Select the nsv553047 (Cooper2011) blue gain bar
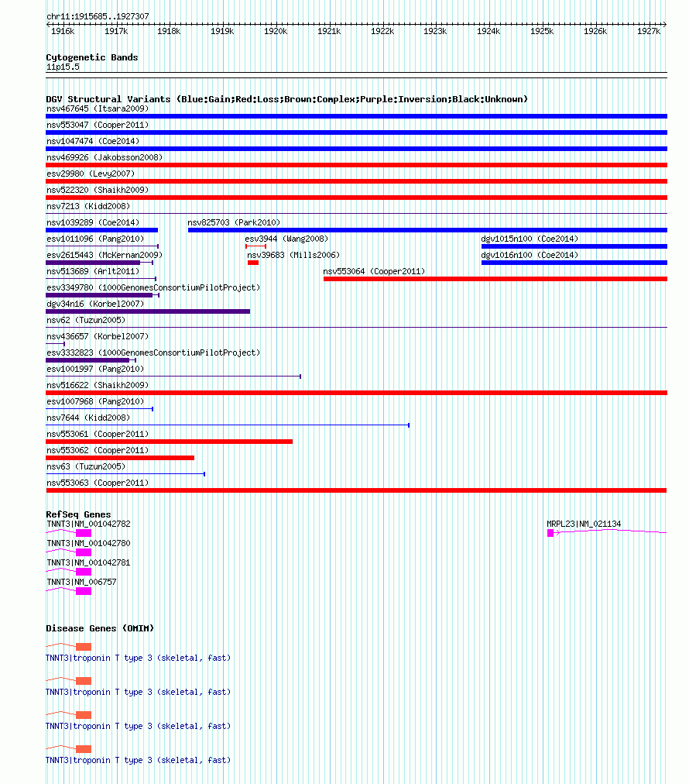 356,132
